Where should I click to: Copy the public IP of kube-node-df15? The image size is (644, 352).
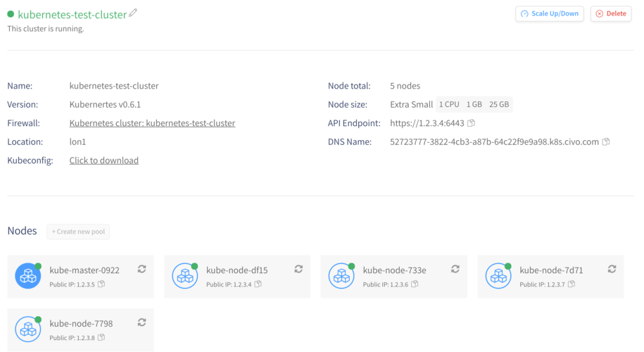click(x=258, y=284)
